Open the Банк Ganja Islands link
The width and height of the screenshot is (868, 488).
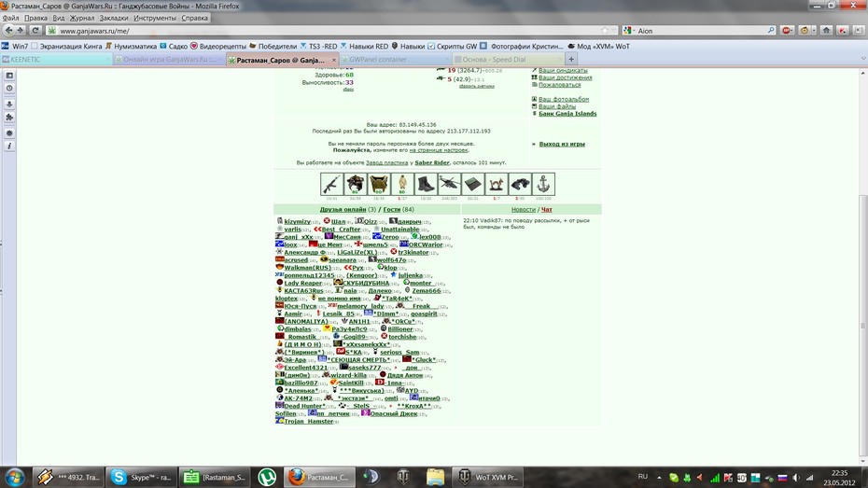coord(567,114)
